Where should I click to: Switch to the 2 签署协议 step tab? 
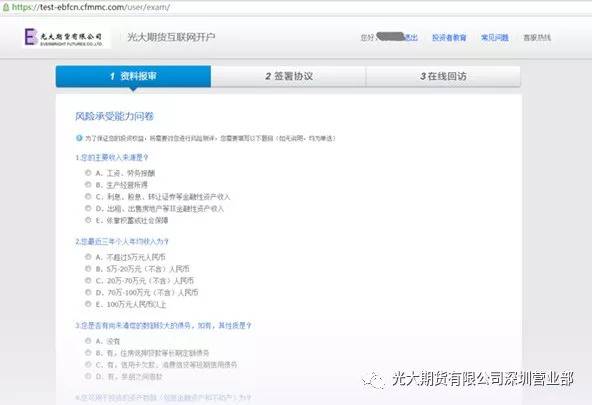pyautogui.click(x=288, y=76)
